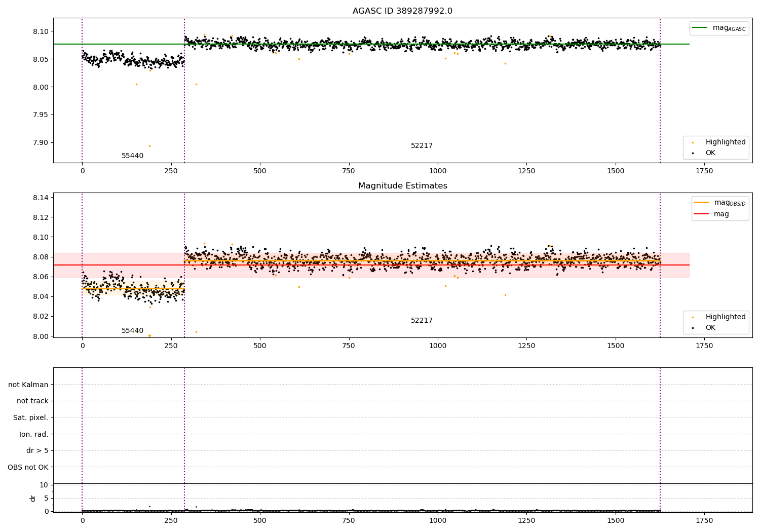Click the 8.12 tick on Magnitude Estimates y-axis
The height and width of the screenshot is (532, 760).
coord(41,217)
